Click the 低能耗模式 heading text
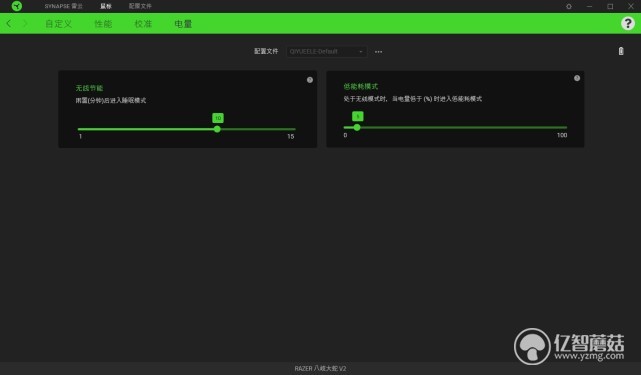 361,86
